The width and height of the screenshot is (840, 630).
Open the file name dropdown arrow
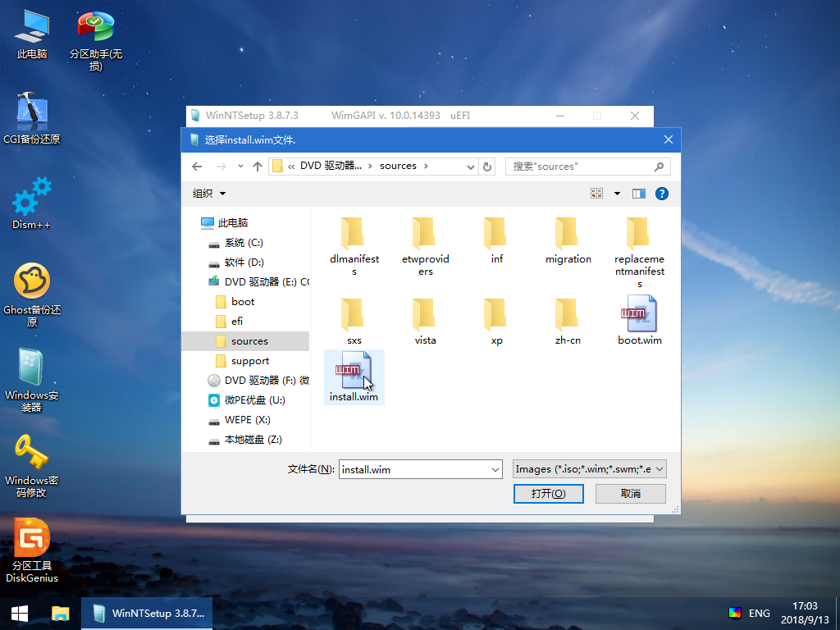[x=495, y=468]
